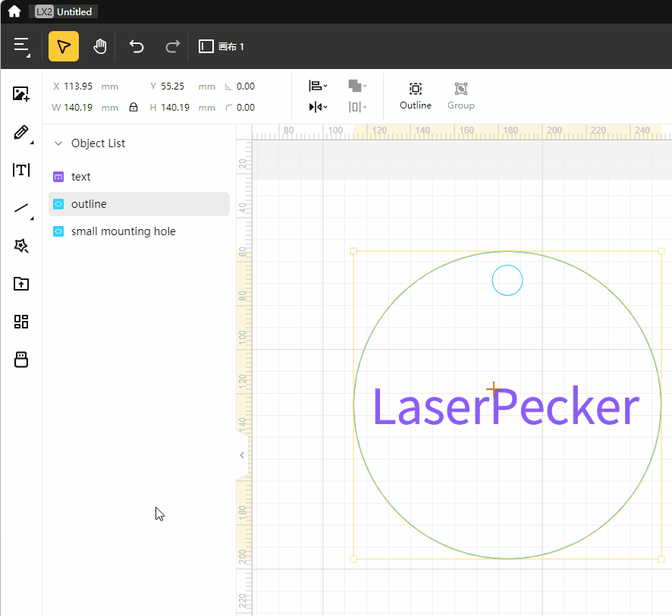Edit the X position value 113.95

pos(78,86)
